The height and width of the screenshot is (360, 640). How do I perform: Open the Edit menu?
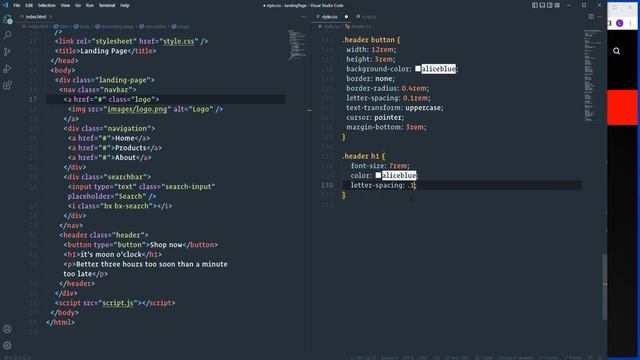tap(29, 5)
